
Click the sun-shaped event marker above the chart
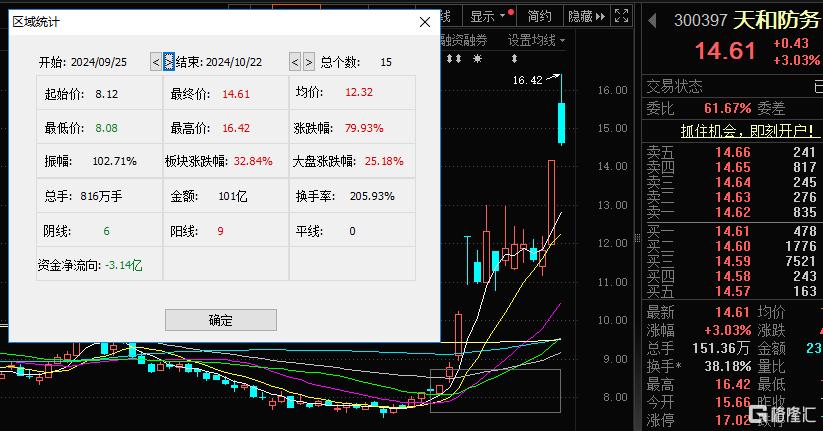[477, 59]
